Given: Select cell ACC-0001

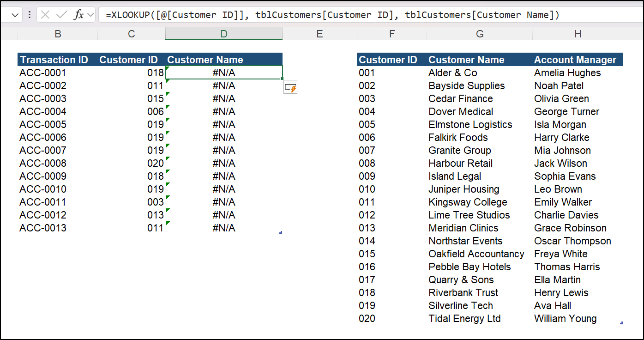Looking at the screenshot, I should [58, 73].
